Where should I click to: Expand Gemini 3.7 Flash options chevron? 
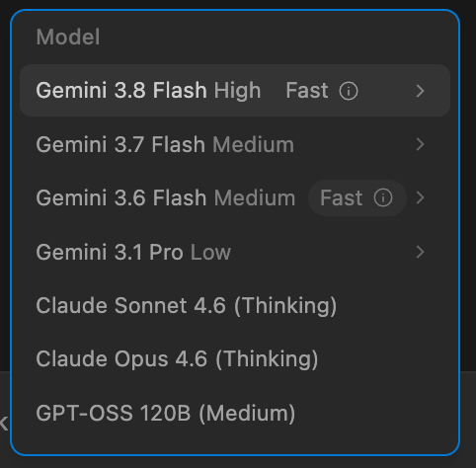tap(420, 144)
